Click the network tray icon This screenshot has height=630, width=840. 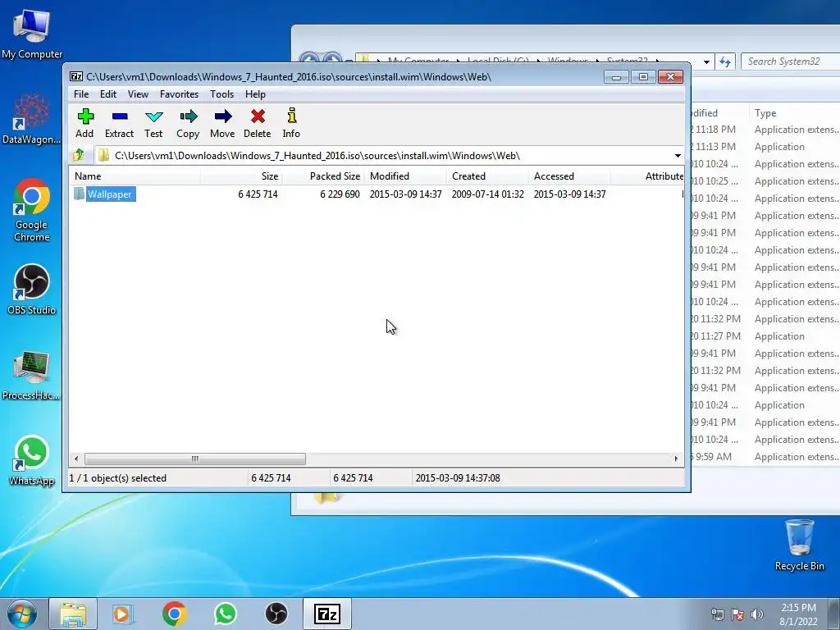717,614
